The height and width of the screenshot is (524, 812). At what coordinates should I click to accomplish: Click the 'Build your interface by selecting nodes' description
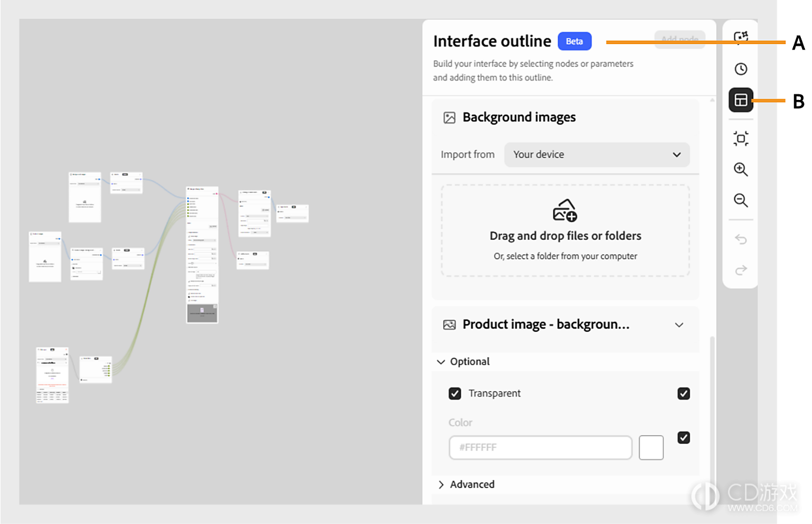tap(533, 71)
